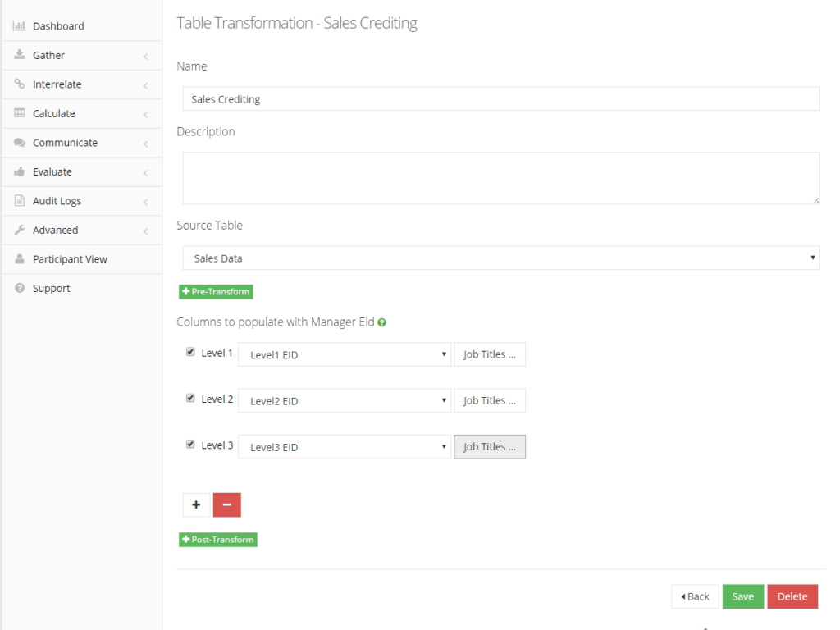Image resolution: width=840 pixels, height=630 pixels.
Task: Open the Level2 EID column dropdown
Action: [x=345, y=400]
